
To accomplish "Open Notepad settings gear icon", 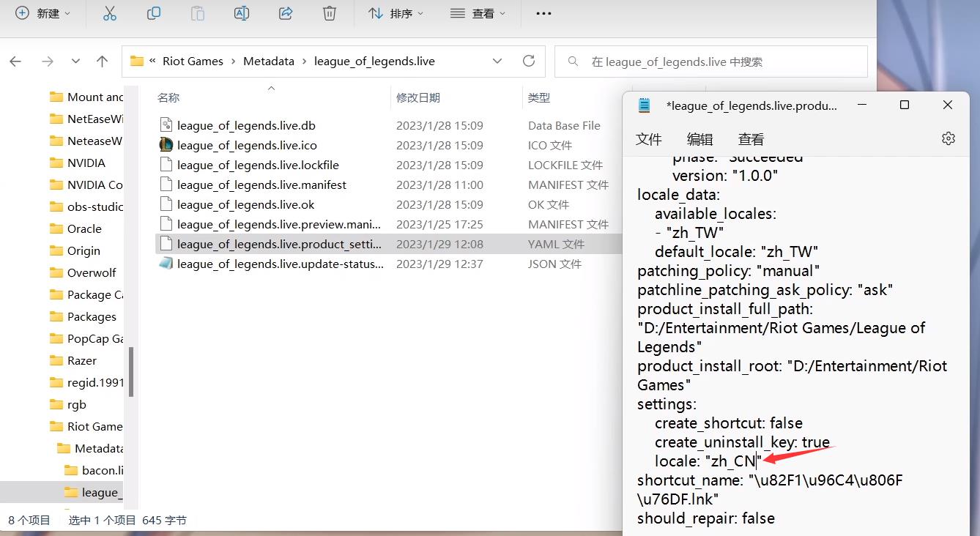I will click(949, 138).
